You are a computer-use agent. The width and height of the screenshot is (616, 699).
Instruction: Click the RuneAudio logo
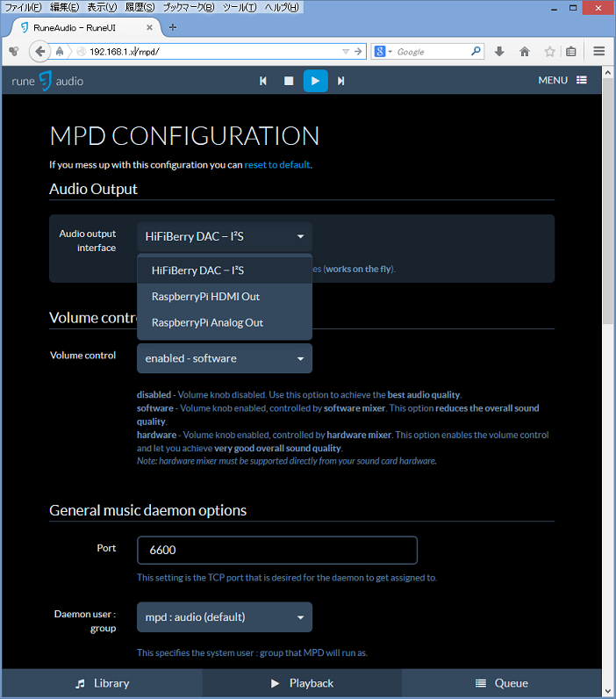click(47, 81)
